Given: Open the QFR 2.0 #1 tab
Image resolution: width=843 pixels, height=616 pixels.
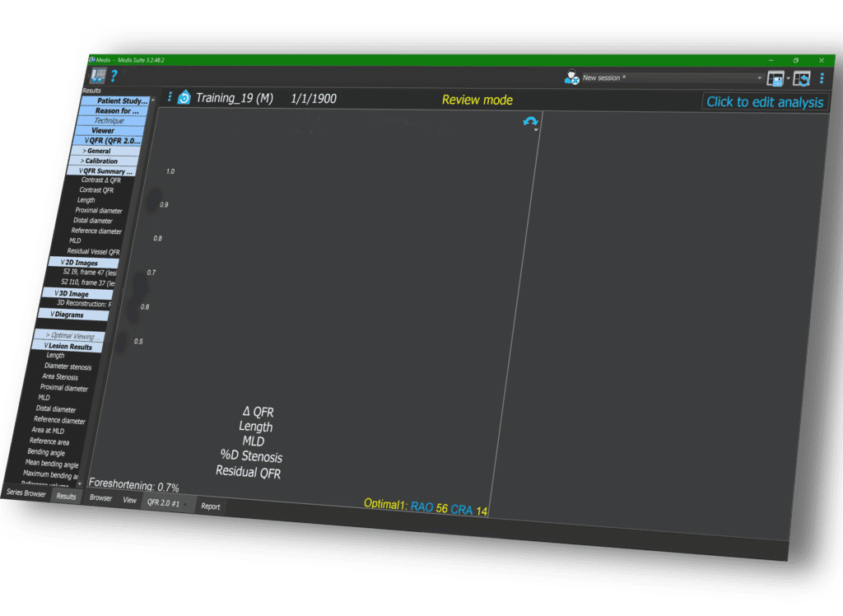Looking at the screenshot, I should click(x=163, y=502).
